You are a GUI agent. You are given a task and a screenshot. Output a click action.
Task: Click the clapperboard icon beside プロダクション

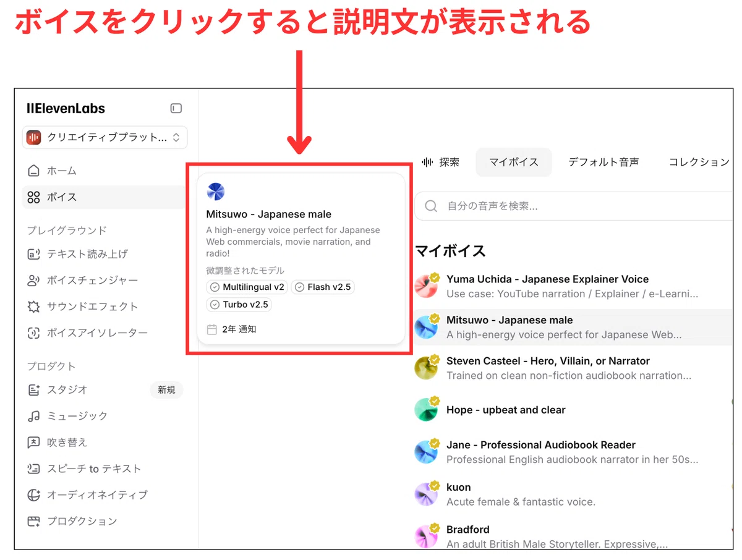pos(33,521)
